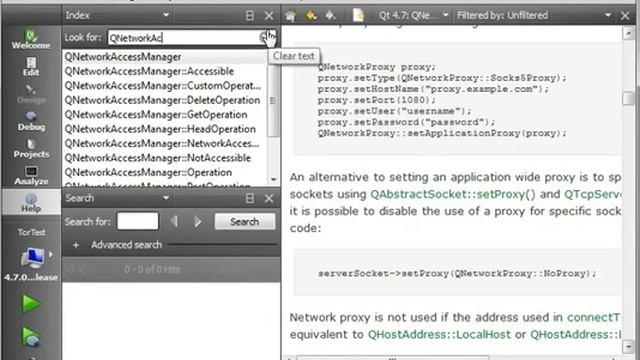Open the Index panel type dropdown
This screenshot has width=640, height=360.
166,15
